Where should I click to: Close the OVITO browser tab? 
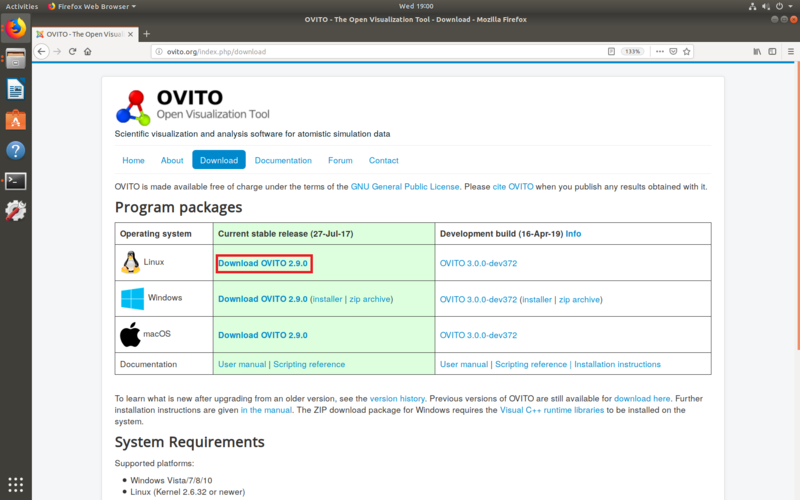(131, 34)
